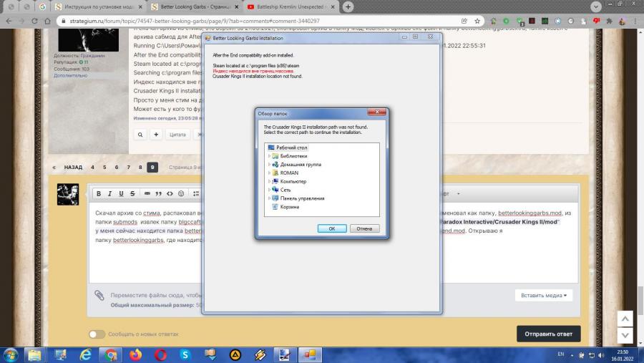This screenshot has height=363, width=644.
Task: Open Internet Explorer from taskbar
Action: [85, 355]
